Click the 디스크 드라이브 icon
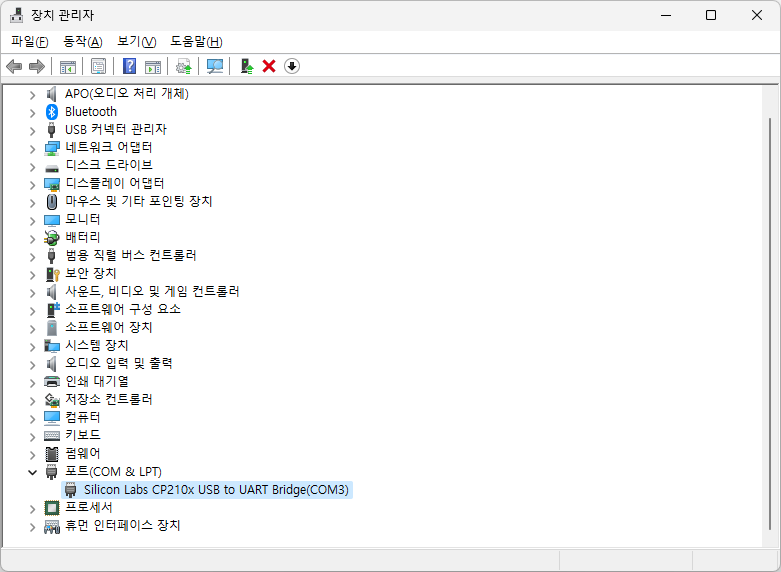 tap(52, 168)
